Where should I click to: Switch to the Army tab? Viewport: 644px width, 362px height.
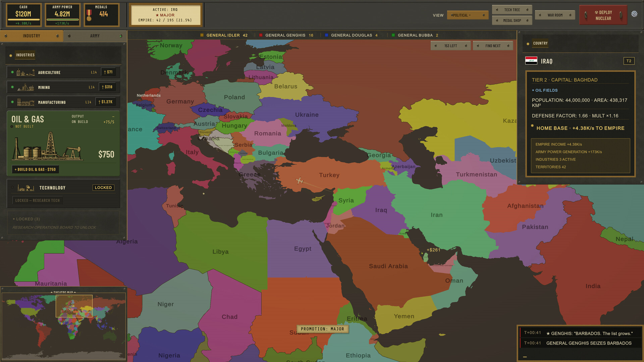pos(95,36)
